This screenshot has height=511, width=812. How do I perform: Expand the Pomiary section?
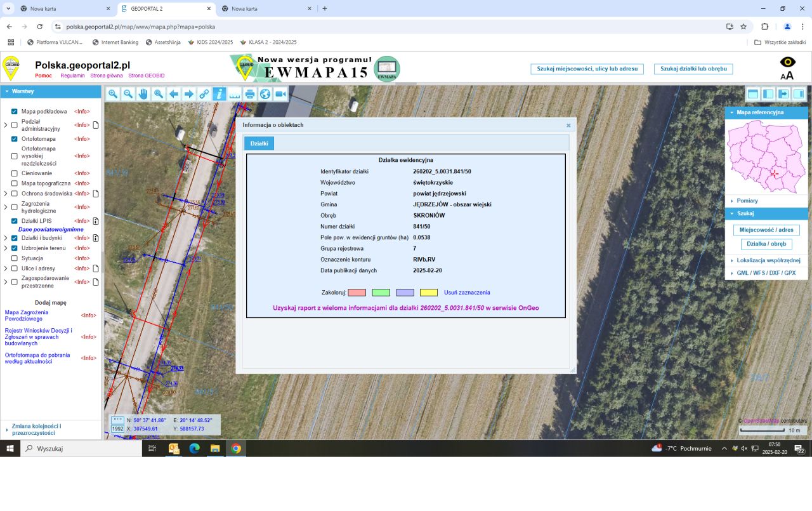click(x=747, y=201)
